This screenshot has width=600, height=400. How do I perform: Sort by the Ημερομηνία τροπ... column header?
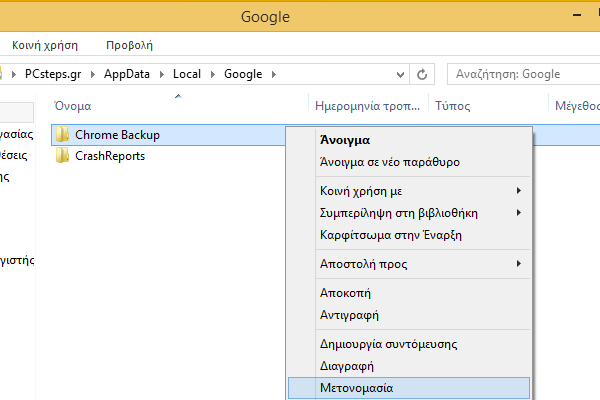(x=368, y=106)
